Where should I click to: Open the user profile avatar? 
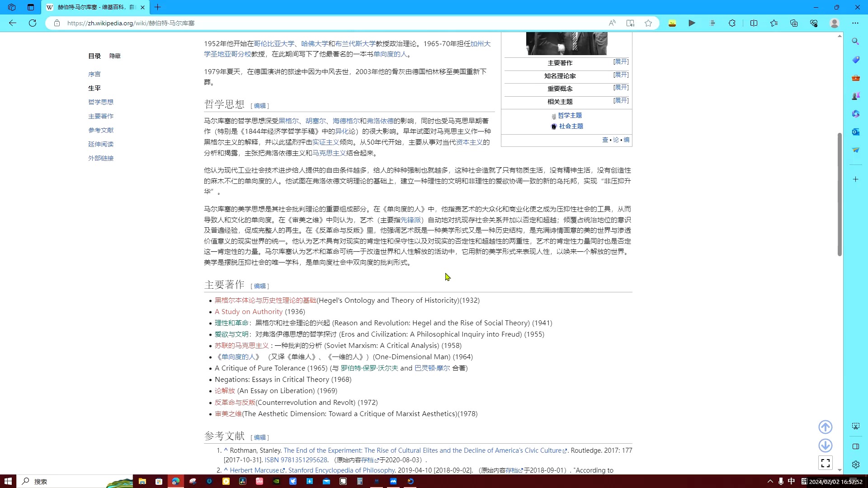coord(835,23)
